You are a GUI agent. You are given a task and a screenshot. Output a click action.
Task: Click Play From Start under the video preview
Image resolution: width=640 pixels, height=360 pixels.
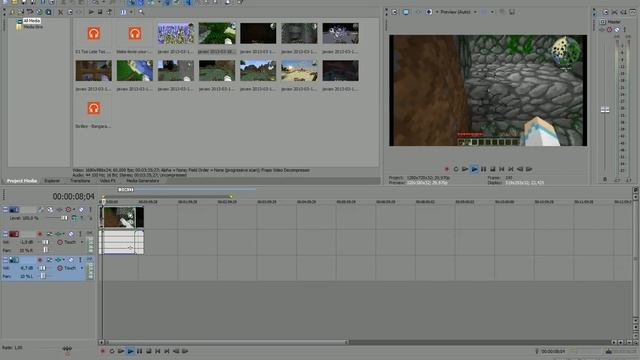[465, 169]
